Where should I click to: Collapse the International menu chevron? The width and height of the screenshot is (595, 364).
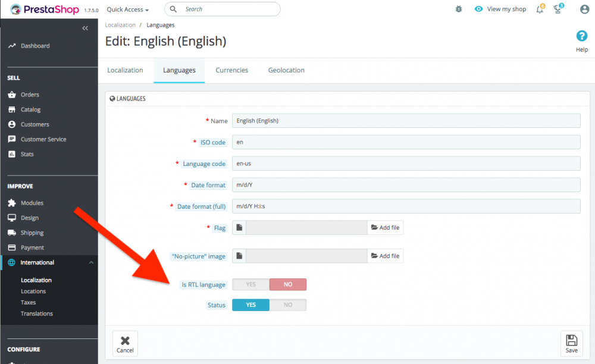(91, 262)
